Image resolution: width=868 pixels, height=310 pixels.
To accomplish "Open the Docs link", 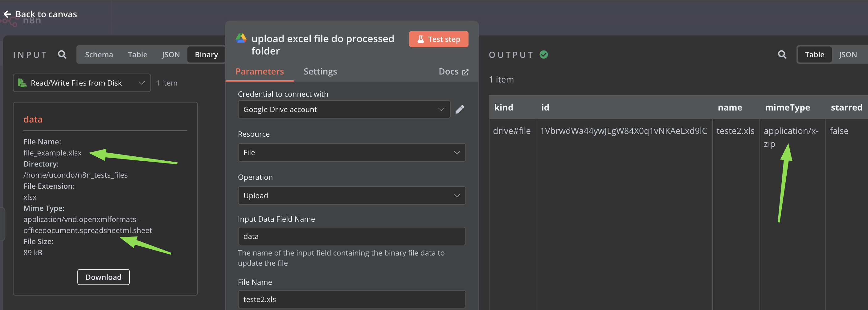I will (x=453, y=72).
